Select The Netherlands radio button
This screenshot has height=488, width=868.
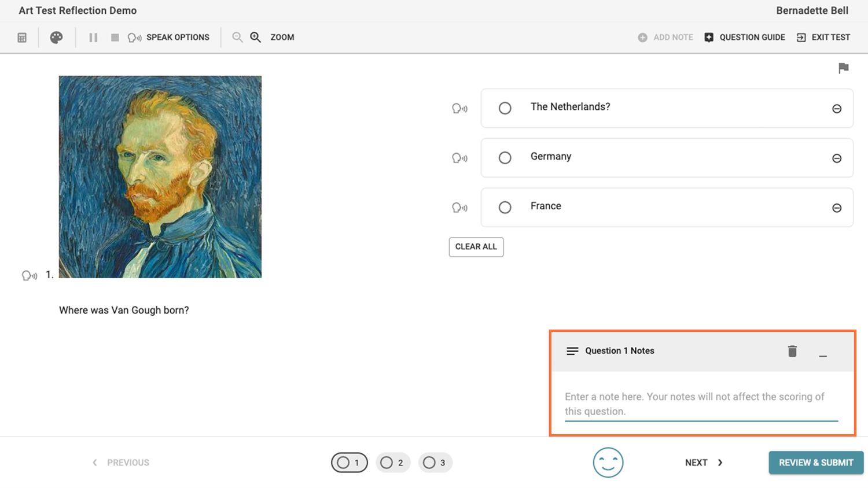(x=505, y=108)
